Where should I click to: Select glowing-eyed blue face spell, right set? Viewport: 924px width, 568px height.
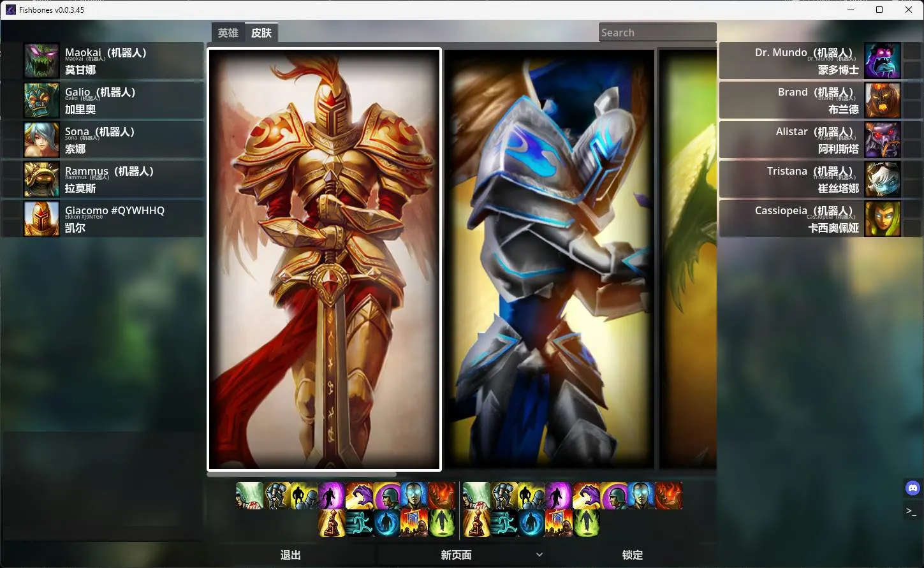(641, 495)
